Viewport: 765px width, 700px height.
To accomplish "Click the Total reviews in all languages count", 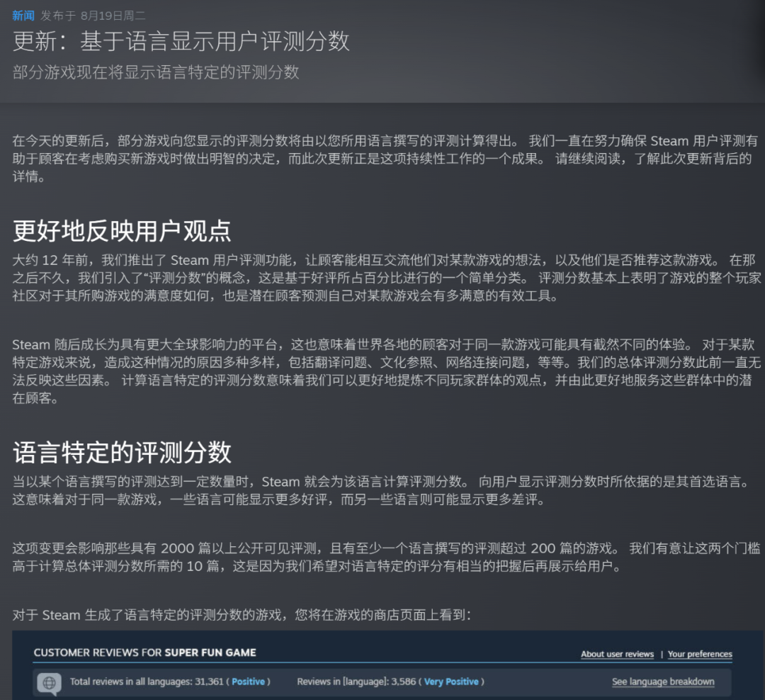I will [x=148, y=682].
